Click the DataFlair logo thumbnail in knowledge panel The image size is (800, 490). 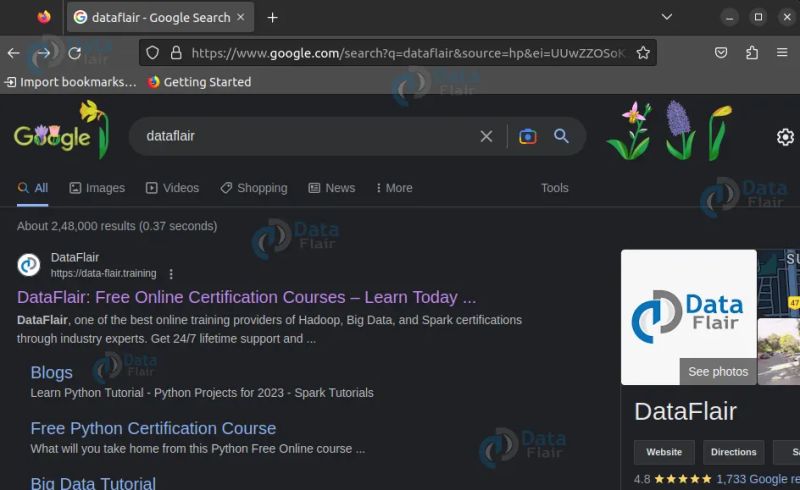688,317
